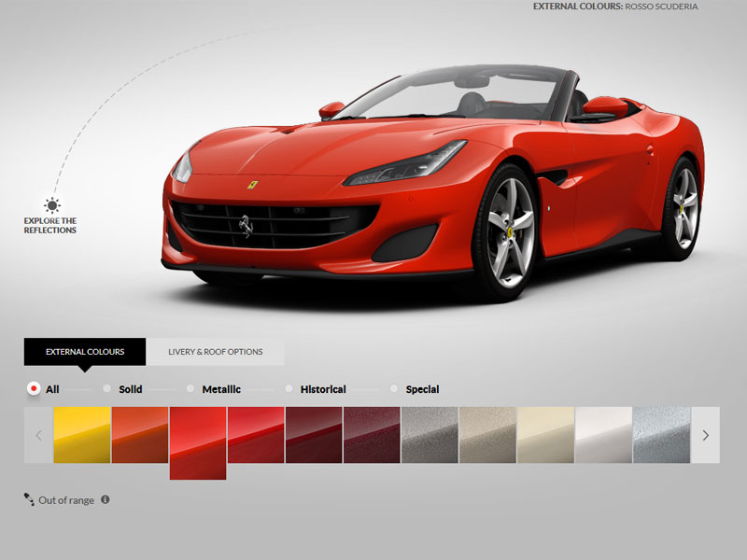The image size is (747, 560).
Task: Choose the orange-red colour swatch
Action: [x=140, y=435]
